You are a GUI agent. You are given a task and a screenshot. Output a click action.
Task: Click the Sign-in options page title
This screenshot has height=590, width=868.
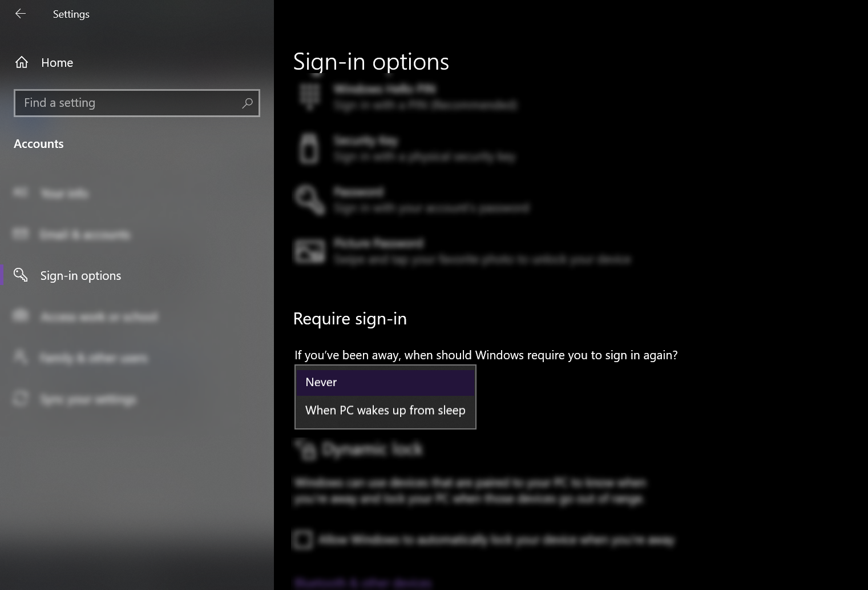pos(371,62)
